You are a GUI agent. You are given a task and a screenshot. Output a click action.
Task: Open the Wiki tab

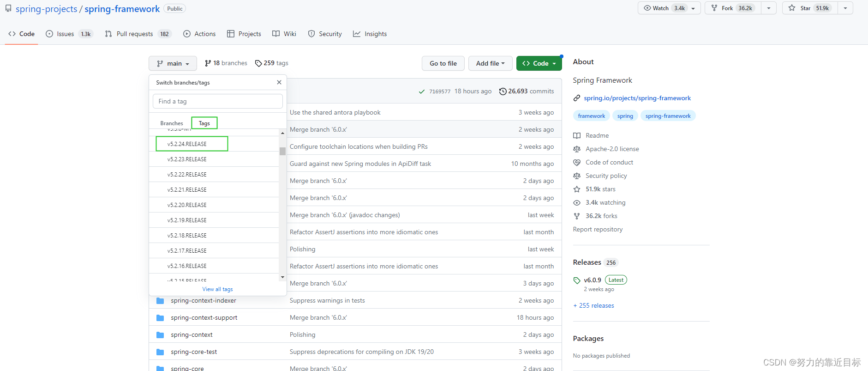[284, 34]
